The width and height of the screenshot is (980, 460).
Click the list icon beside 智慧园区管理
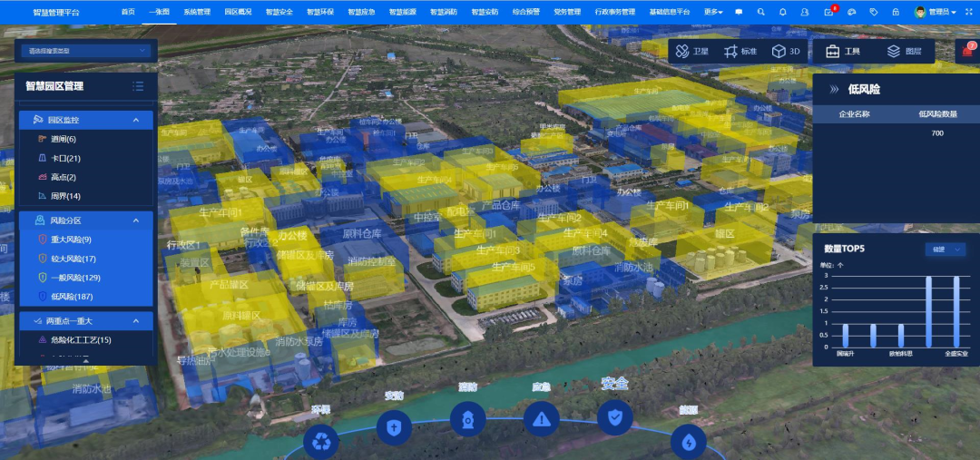[138, 86]
